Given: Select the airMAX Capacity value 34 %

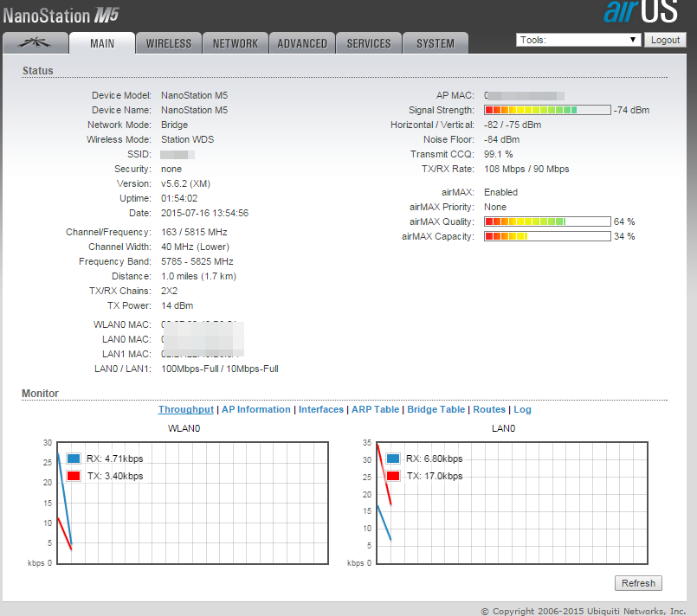Looking at the screenshot, I should pyautogui.click(x=624, y=236).
